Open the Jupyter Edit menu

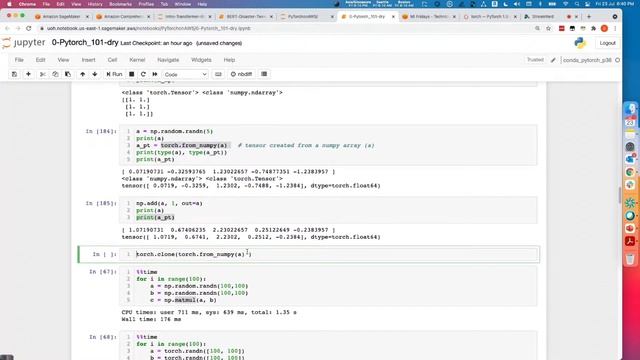pos(40,60)
